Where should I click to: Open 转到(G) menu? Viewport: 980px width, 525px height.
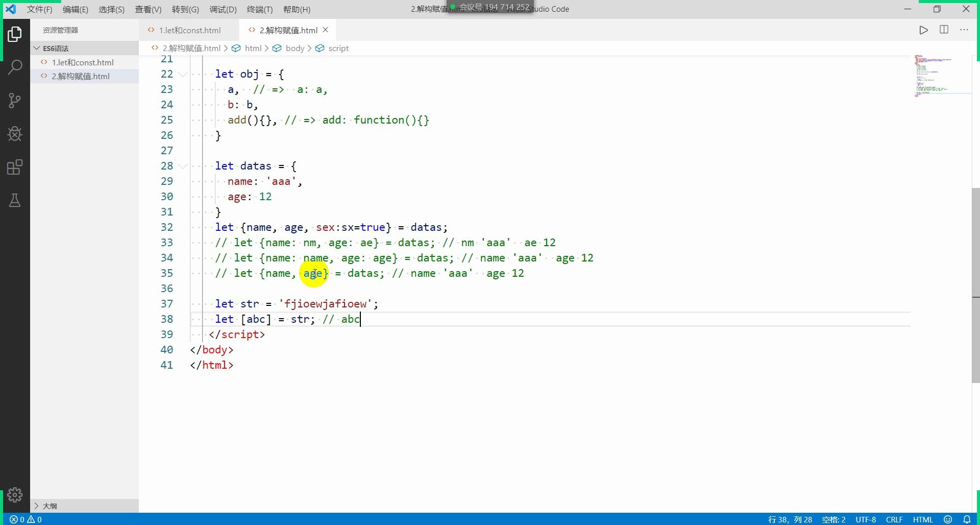point(185,9)
